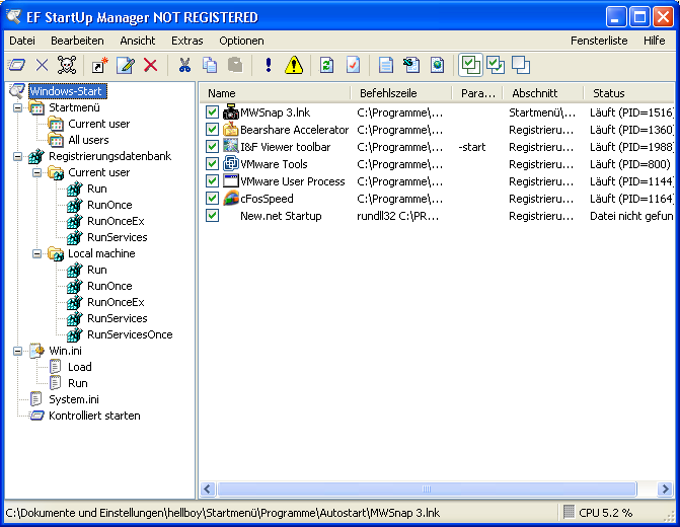The image size is (680, 527).
Task: Click the Para... column header
Action: [x=477, y=93]
